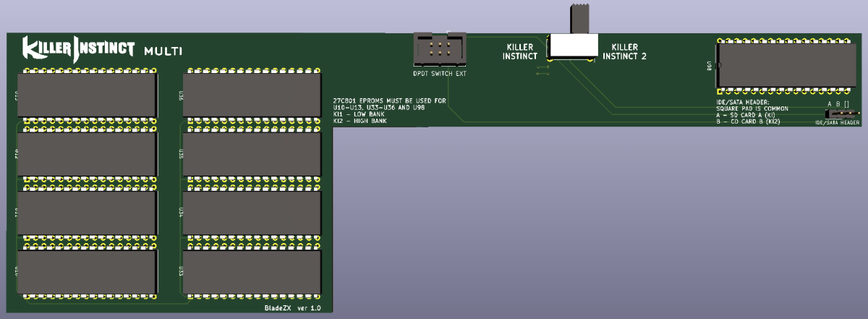Click the 'A B []' jumper legend
The height and width of the screenshot is (319, 868).
click(x=838, y=104)
